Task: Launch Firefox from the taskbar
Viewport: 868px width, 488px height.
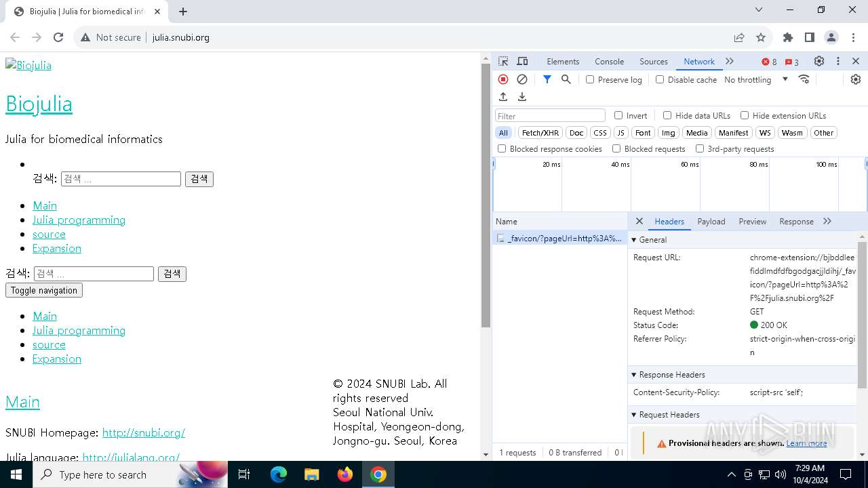Action: click(x=345, y=474)
